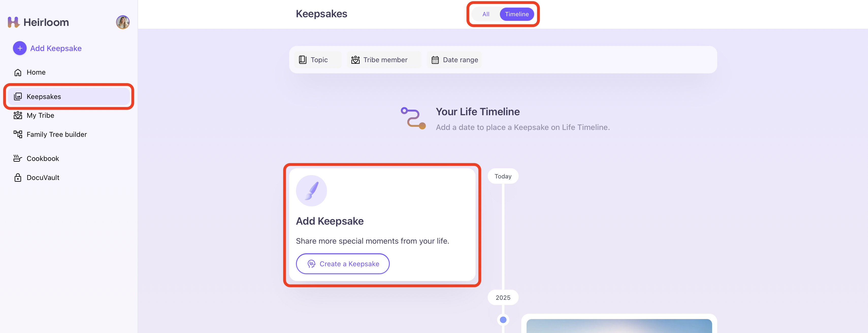Click the DocuVault lock icon
The image size is (868, 333).
coord(18,178)
